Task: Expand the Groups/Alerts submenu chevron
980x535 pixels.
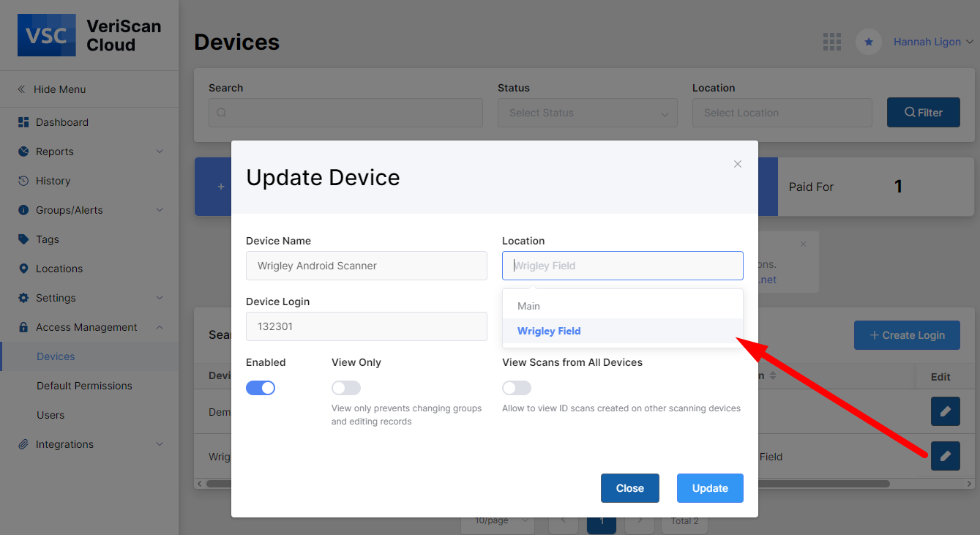Action: (160, 210)
